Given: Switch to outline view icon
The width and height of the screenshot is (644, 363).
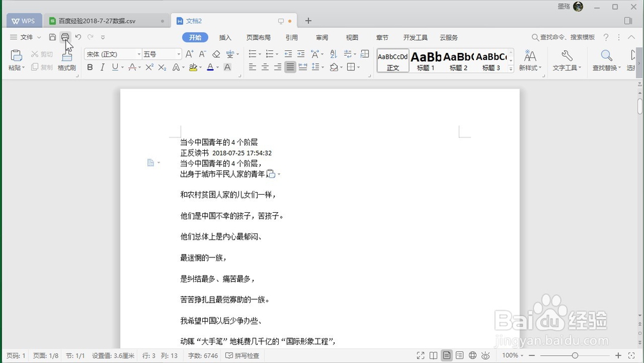Looking at the screenshot, I should coord(460,356).
